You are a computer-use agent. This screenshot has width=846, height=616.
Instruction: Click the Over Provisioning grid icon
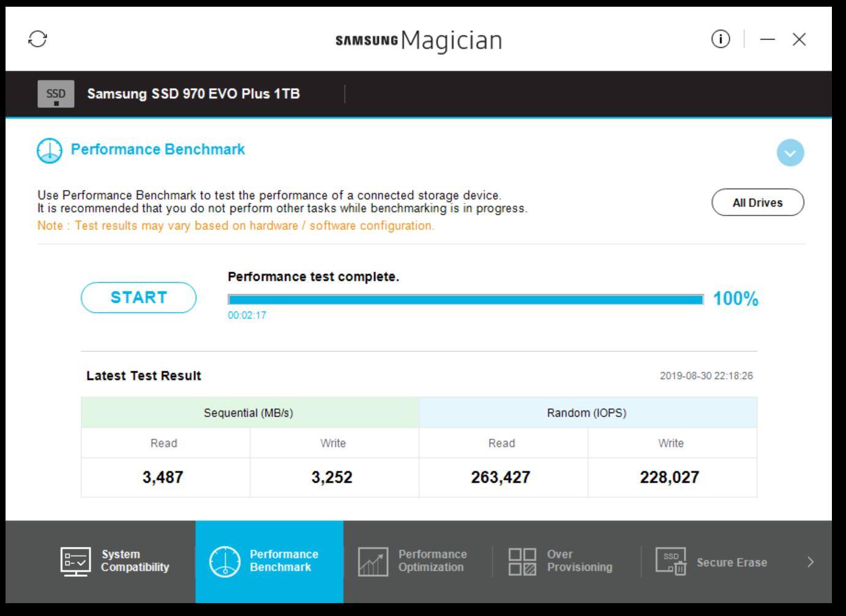tap(522, 561)
